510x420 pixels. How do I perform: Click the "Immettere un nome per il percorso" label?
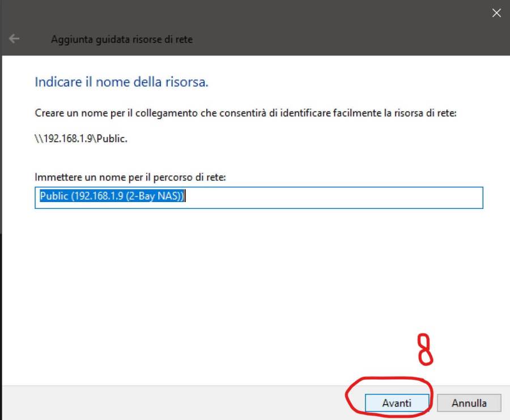tap(130, 177)
